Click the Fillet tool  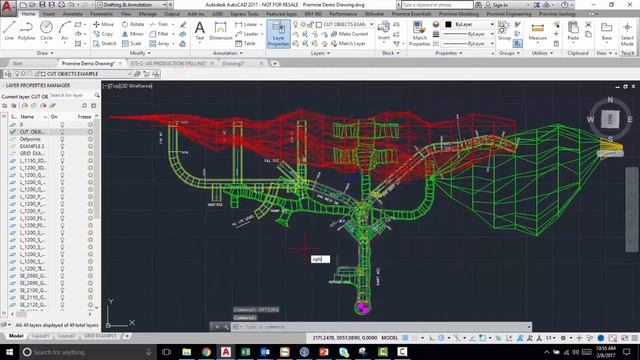(159, 34)
